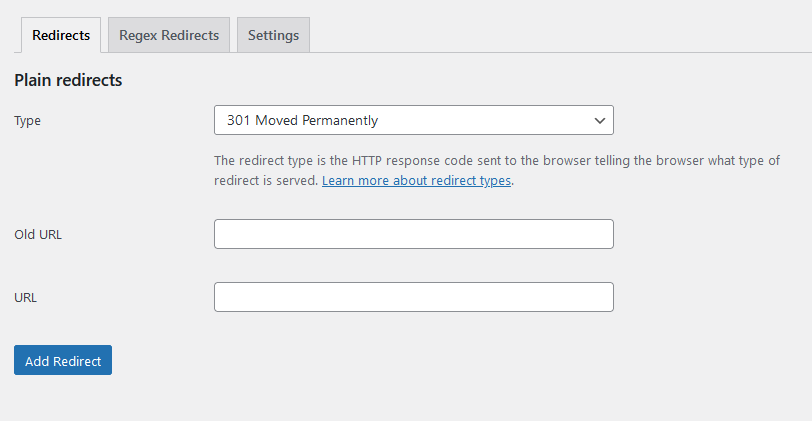812x421 pixels.
Task: Click the word 'Regex' in the second tab
Action: coord(138,36)
